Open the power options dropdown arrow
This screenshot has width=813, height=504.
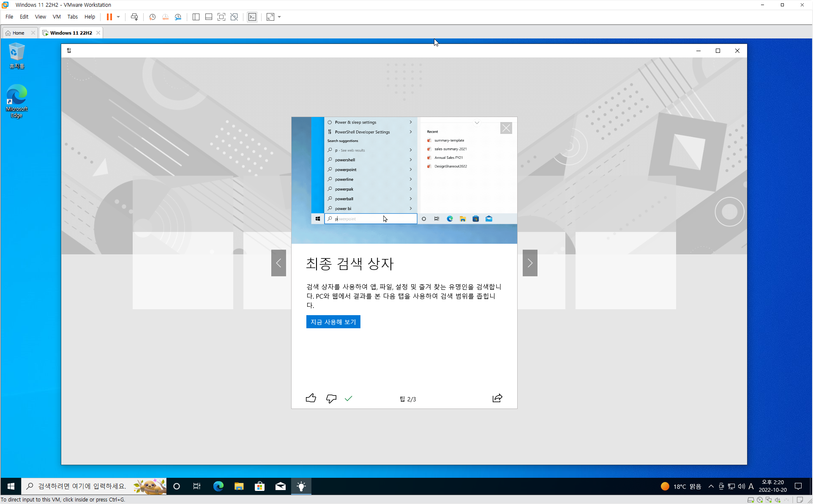tap(118, 17)
